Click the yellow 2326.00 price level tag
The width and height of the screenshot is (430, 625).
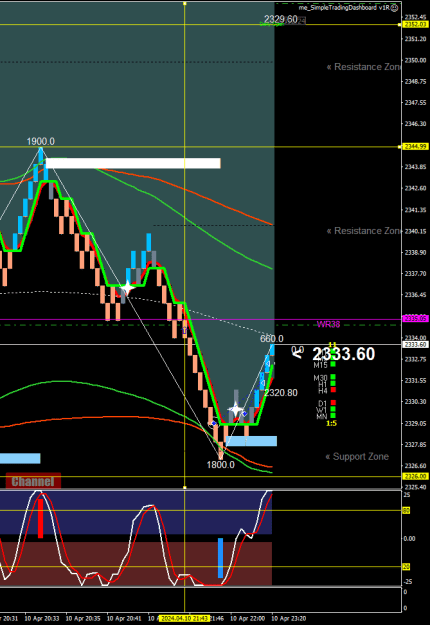(415, 476)
